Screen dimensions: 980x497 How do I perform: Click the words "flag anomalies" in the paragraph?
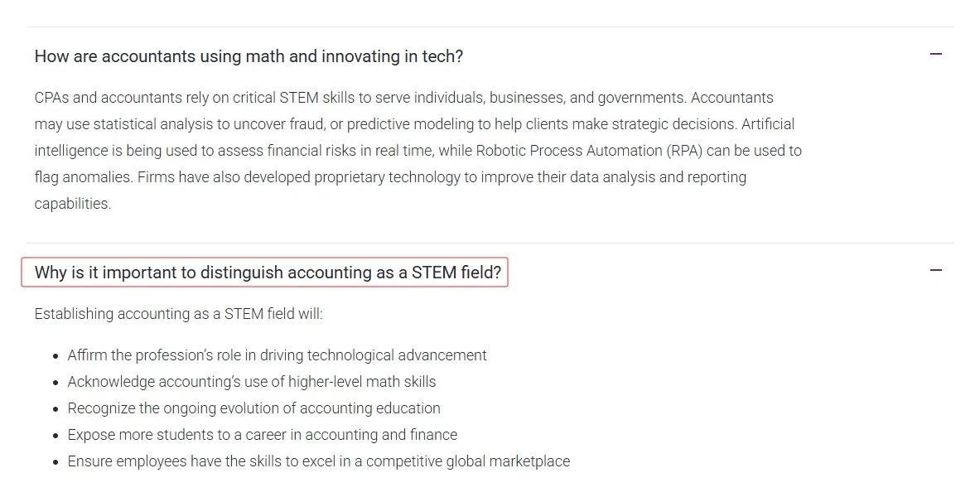point(83,177)
